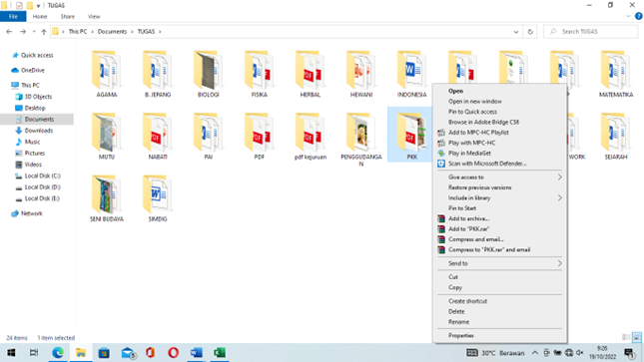Expand the ribbon chevron
Viewport: 644px width, 362px height.
point(628,16)
